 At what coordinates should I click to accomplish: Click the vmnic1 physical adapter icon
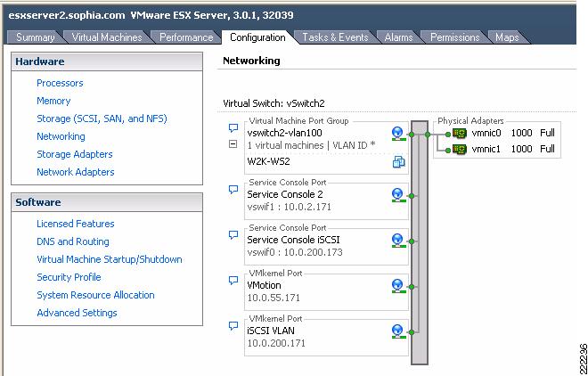pyautogui.click(x=460, y=149)
